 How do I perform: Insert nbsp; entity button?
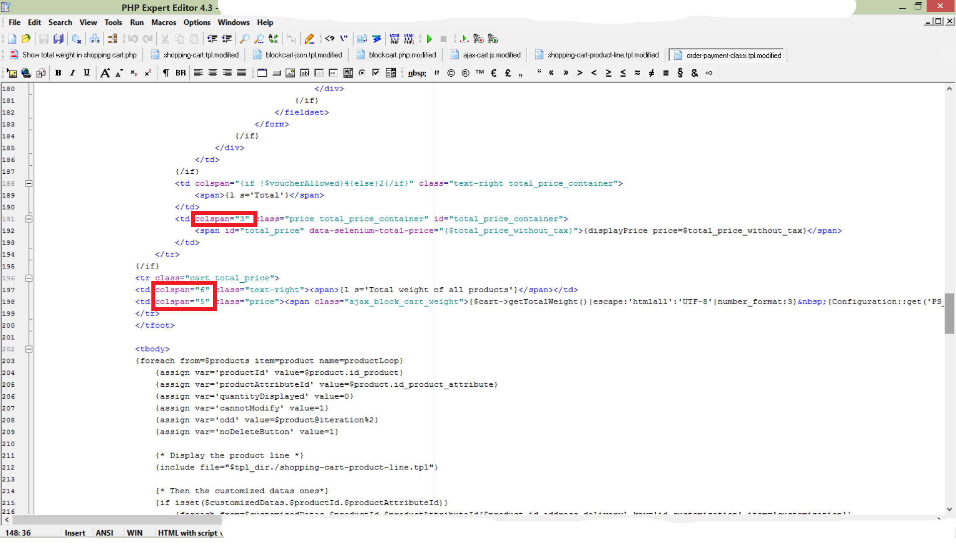pos(417,73)
